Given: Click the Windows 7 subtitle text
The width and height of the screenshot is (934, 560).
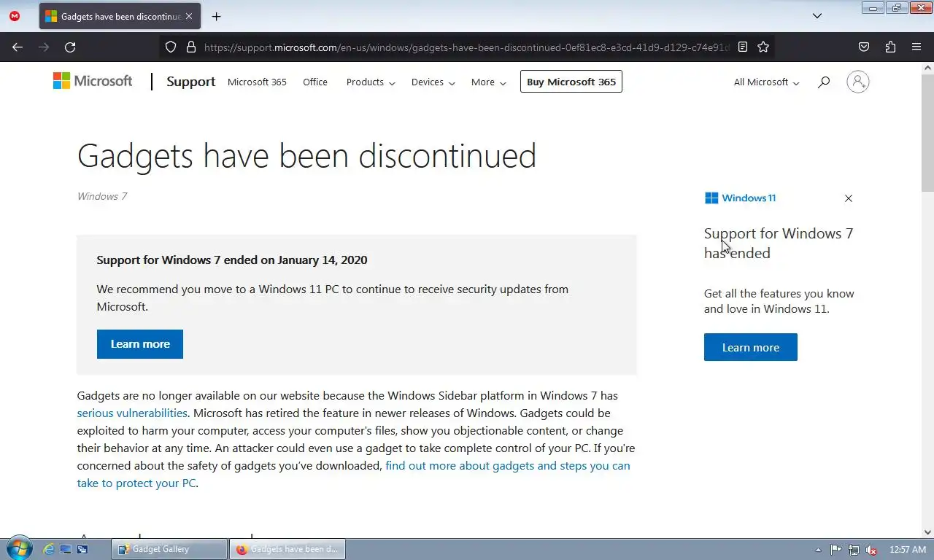Looking at the screenshot, I should (x=102, y=196).
